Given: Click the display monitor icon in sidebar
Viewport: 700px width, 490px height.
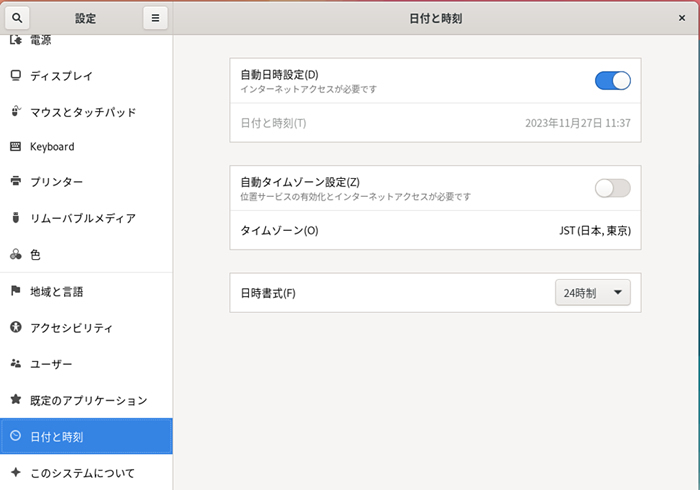Looking at the screenshot, I should (x=15, y=75).
